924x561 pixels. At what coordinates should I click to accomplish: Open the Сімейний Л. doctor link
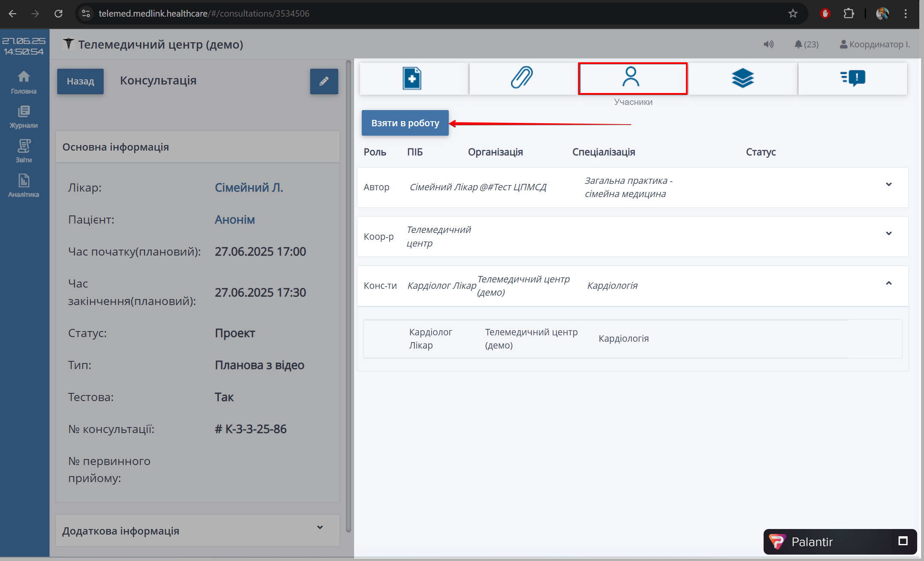click(x=249, y=188)
